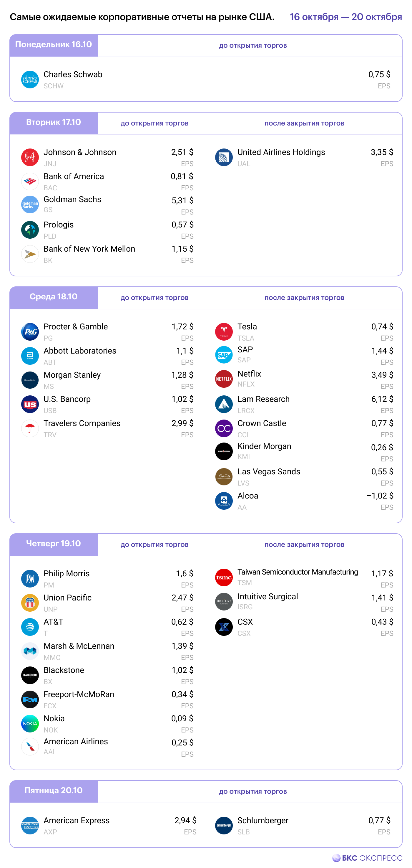Image resolution: width=412 pixels, height=868 pixels.
Task: Click the date range '16 октября — 20 октября'
Action: point(346,17)
